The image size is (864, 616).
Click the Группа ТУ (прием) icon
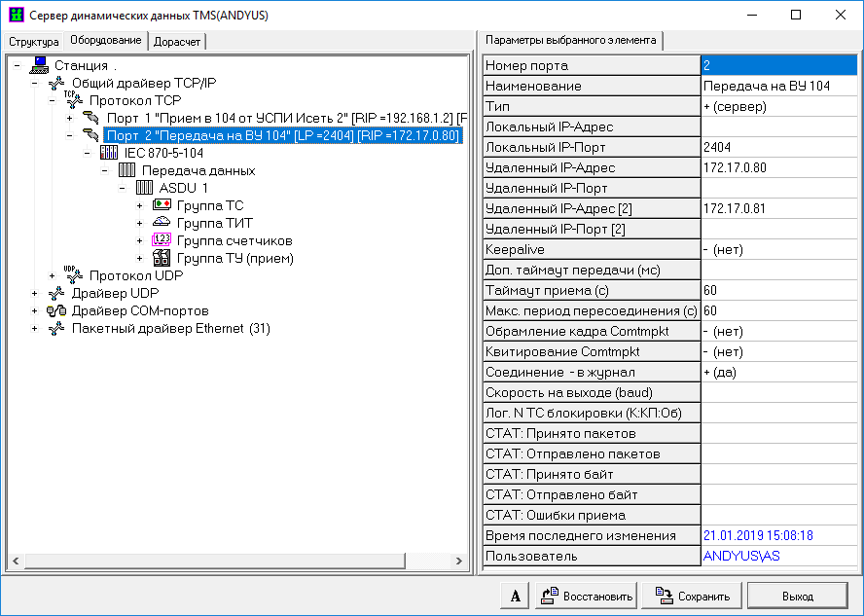click(162, 258)
